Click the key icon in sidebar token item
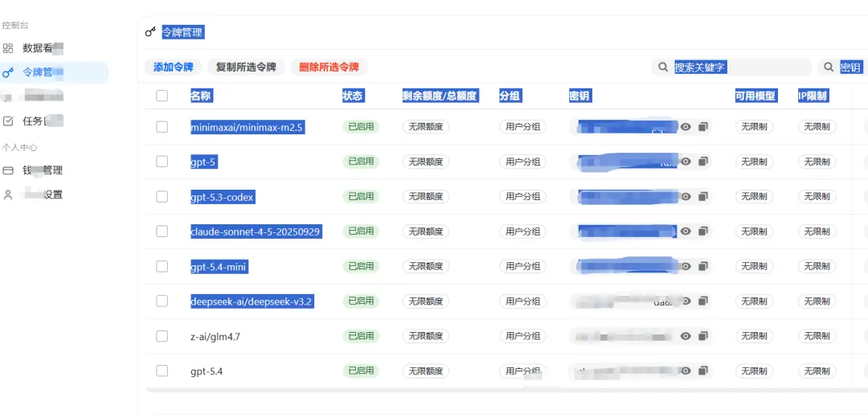This screenshot has width=868, height=418. pos(8,72)
